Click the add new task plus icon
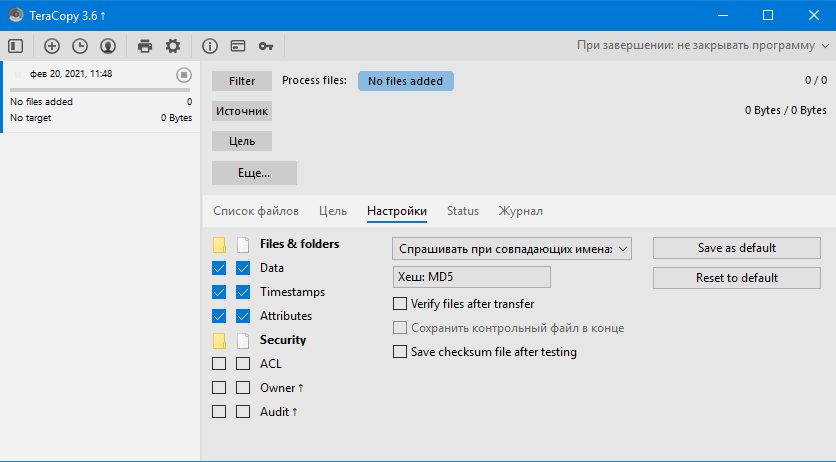 52,46
